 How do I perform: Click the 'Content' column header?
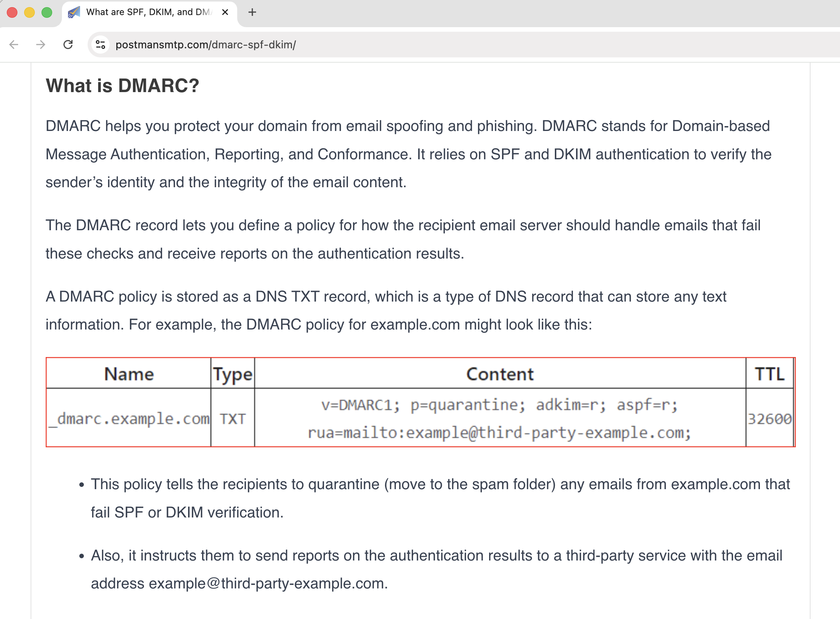[x=500, y=374]
